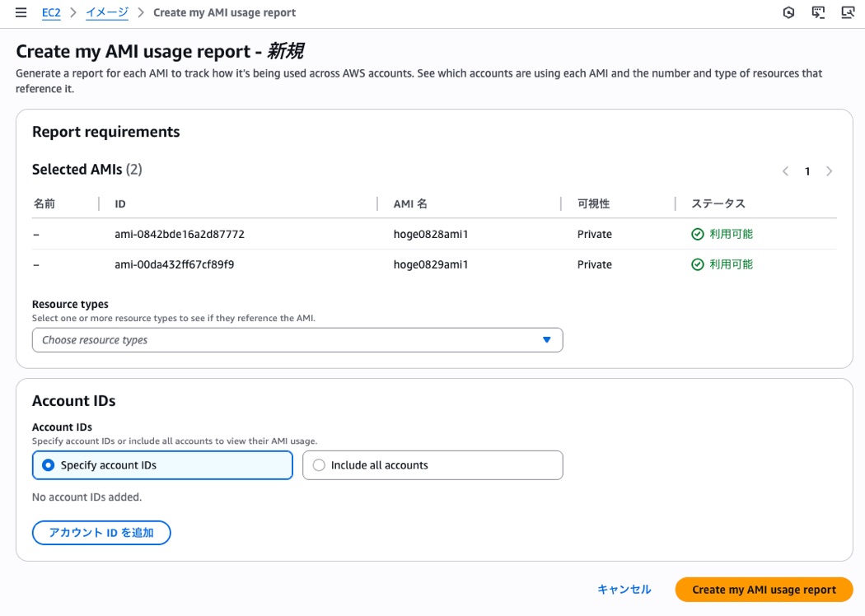
Task: Click the AMI 名 column header
Action: pos(410,204)
